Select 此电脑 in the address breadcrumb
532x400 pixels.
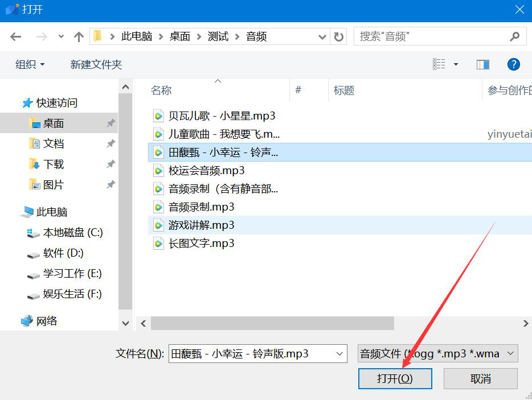click(x=137, y=36)
